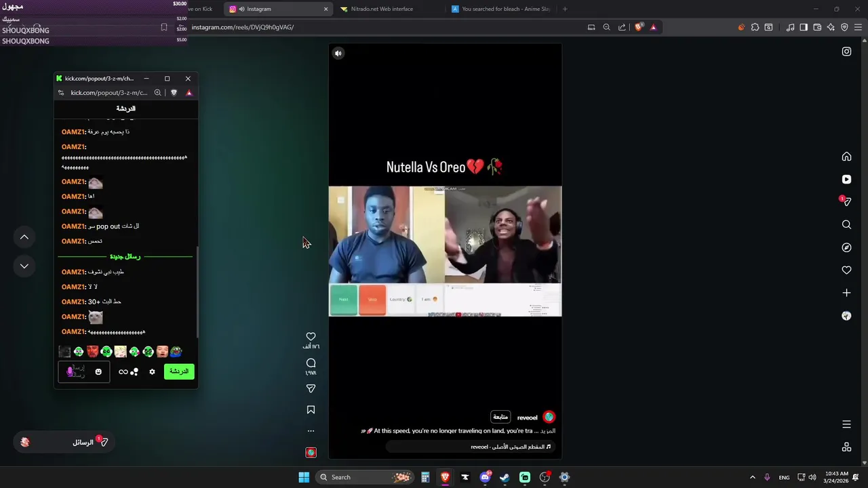
Task: Insert the Pepe frog emote in chat
Action: point(176,351)
